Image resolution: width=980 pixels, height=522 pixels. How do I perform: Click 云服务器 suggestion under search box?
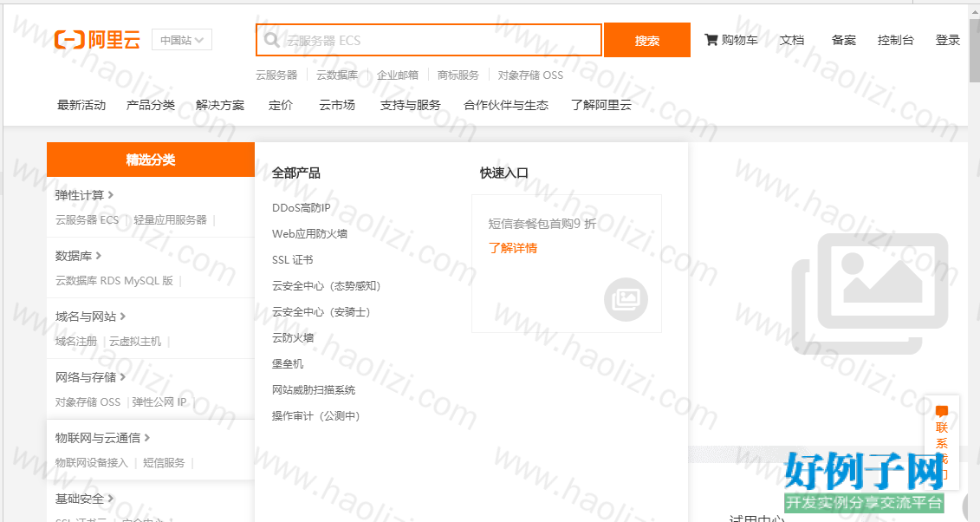pos(276,75)
